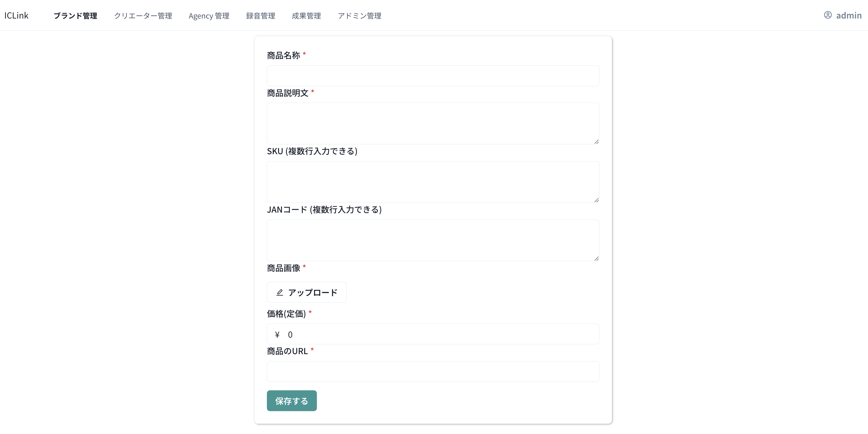The height and width of the screenshot is (434, 868).
Task: Open the ブランド管理 menu
Action: 75,16
